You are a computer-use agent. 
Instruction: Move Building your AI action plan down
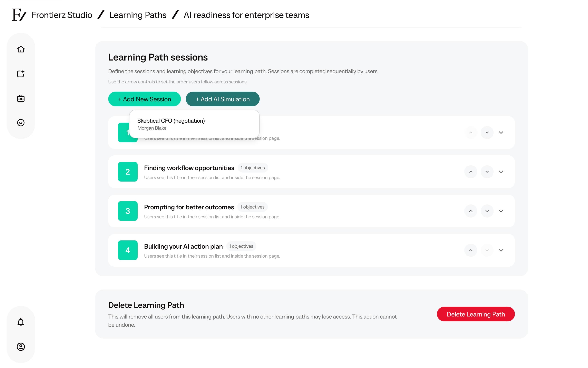point(487,250)
